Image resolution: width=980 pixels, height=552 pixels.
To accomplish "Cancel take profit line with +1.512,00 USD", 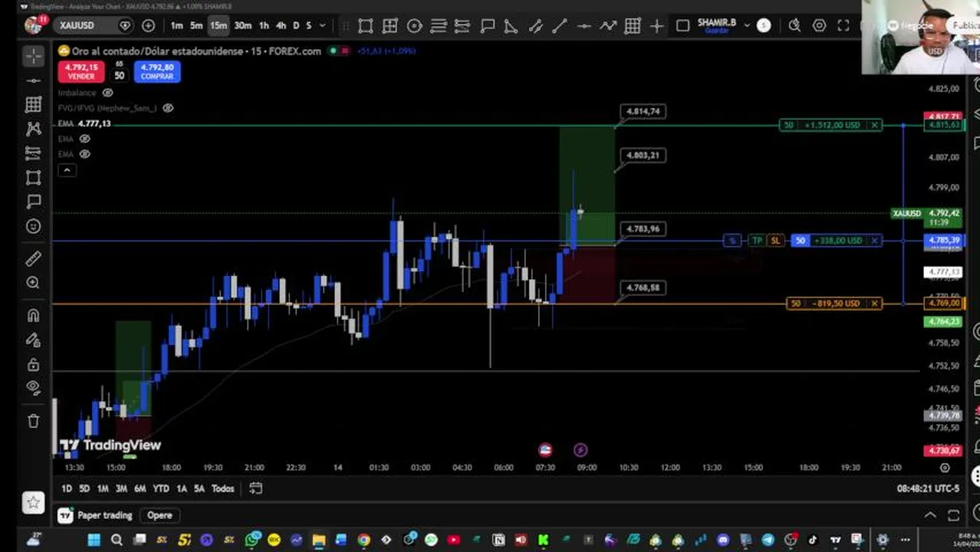I will pyautogui.click(x=874, y=125).
